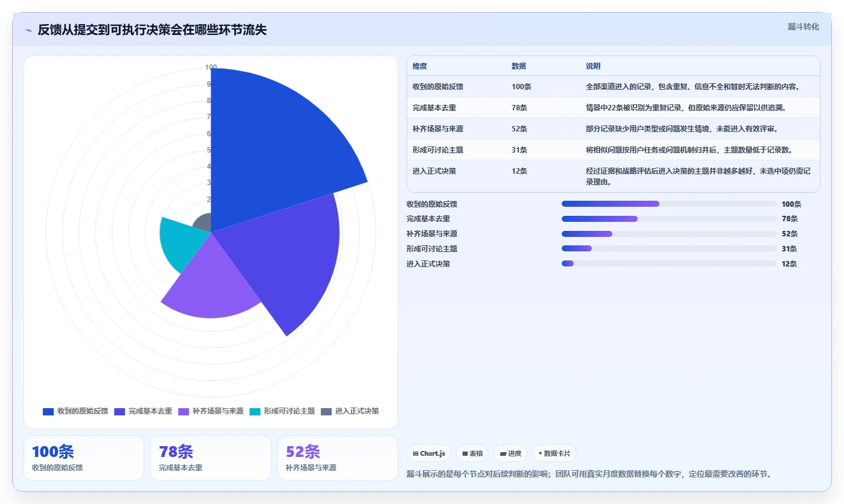Click the 31条 progress bar for 形成可讨论主题
The image size is (844, 504).
coord(669,248)
